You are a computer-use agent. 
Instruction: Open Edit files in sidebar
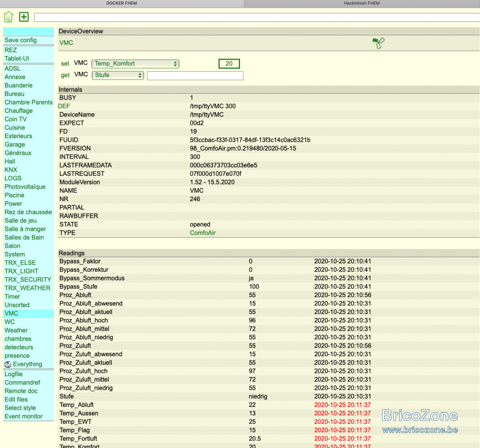tap(16, 399)
